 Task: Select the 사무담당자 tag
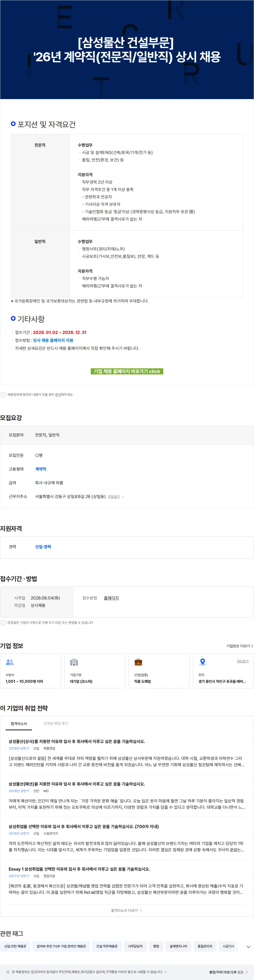click(135, 946)
